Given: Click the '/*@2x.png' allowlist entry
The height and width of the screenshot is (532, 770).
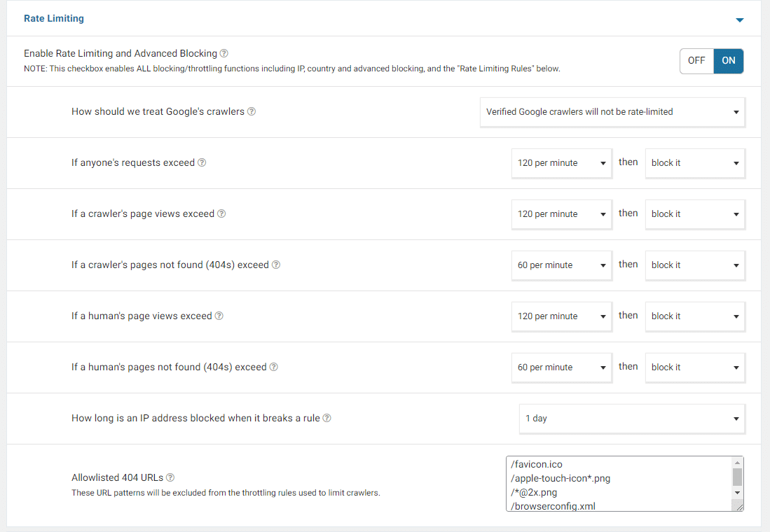Looking at the screenshot, I should coord(534,492).
